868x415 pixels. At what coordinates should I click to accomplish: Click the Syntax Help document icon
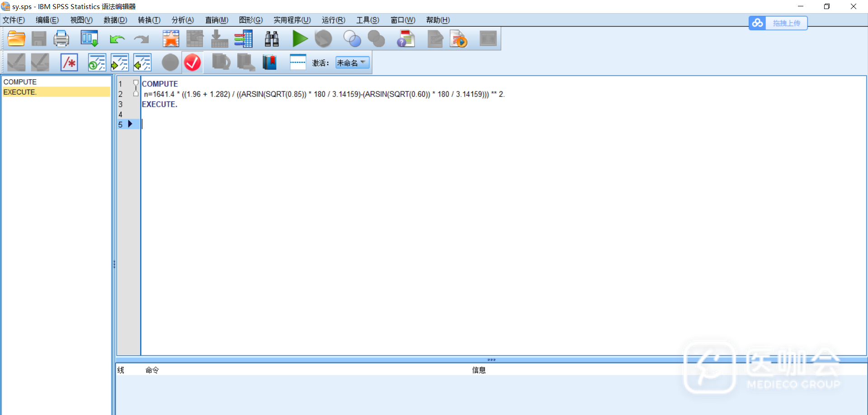tap(406, 39)
